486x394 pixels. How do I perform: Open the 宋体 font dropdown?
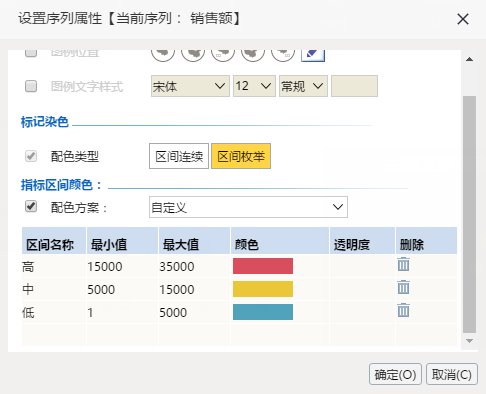[x=190, y=86]
